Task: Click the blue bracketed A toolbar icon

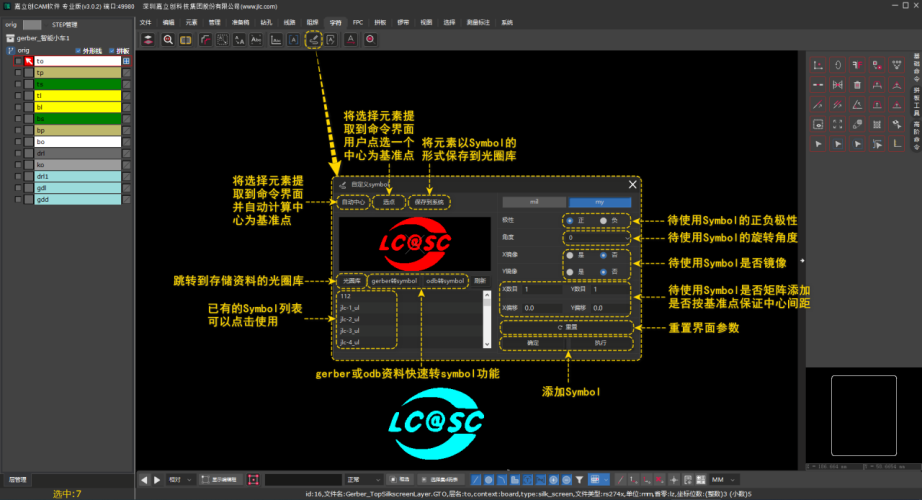Action: pos(293,39)
